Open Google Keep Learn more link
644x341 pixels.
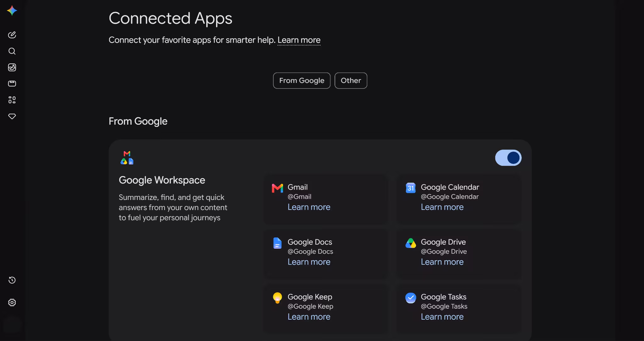point(309,317)
